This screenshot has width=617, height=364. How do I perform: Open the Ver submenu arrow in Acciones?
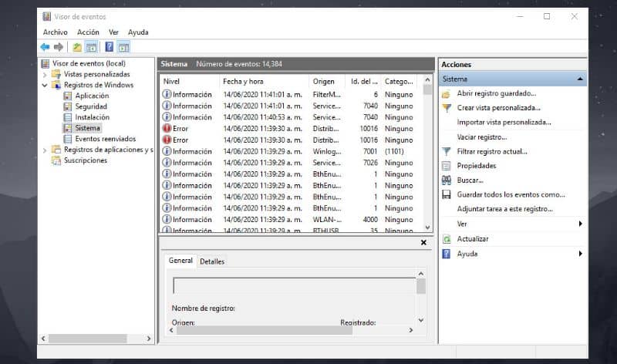coord(581,224)
